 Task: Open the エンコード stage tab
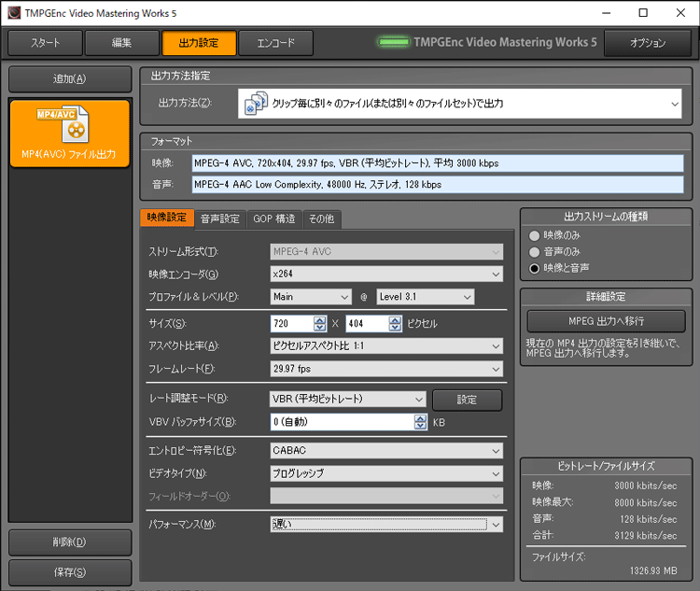tap(275, 43)
